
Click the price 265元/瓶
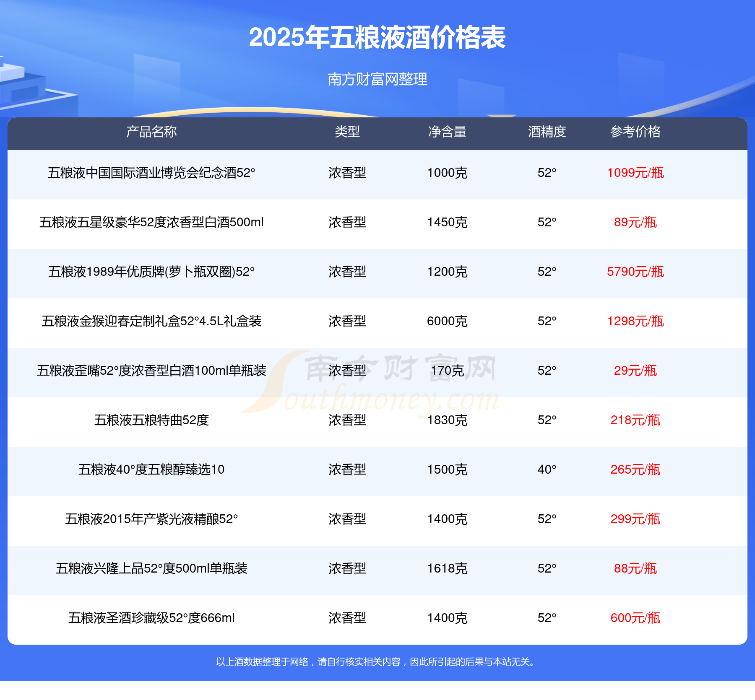635,469
